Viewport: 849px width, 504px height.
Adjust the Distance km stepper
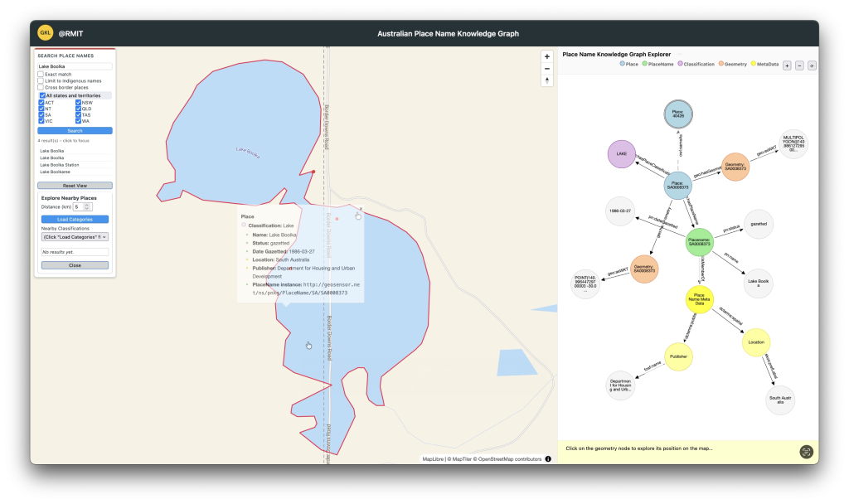tap(87, 206)
